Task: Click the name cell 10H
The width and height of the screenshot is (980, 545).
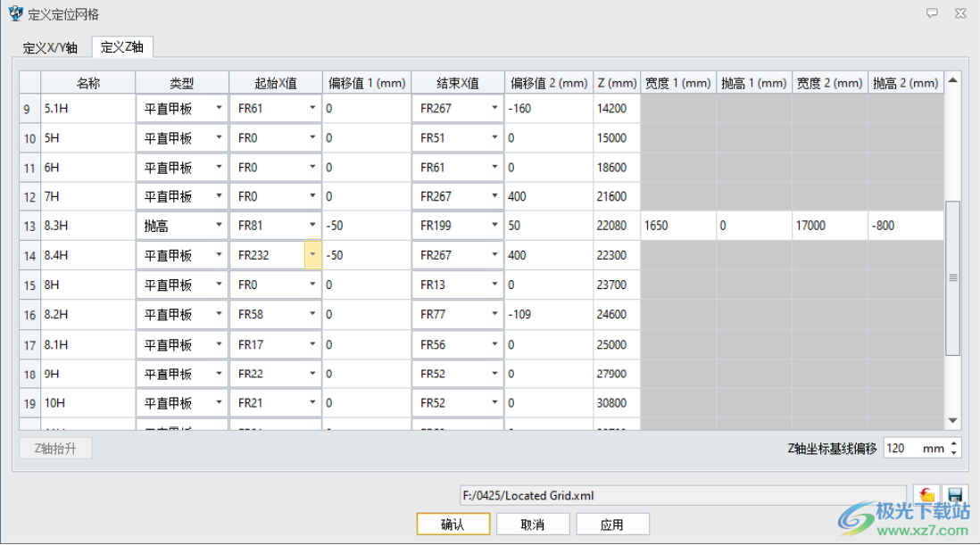Action: 88,402
